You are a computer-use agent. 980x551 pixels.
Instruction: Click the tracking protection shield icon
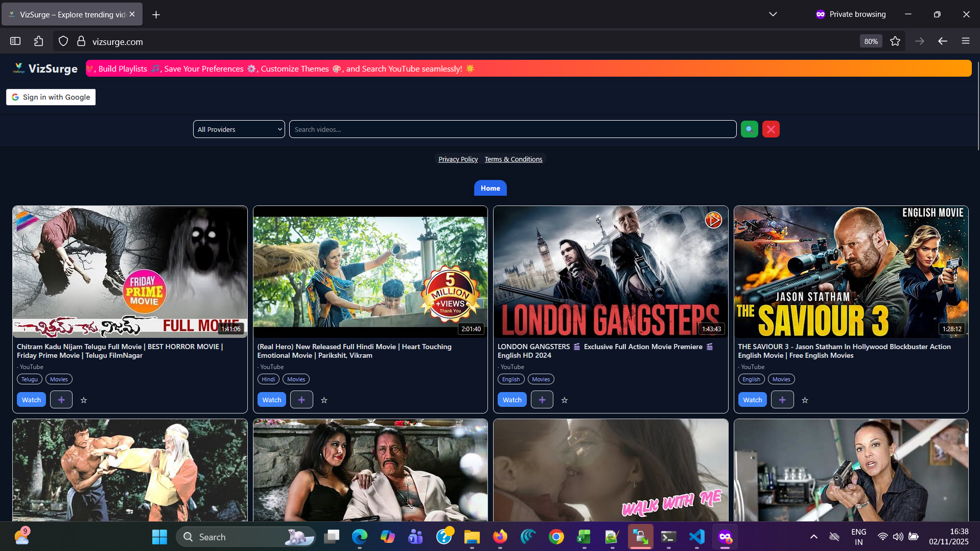63,41
